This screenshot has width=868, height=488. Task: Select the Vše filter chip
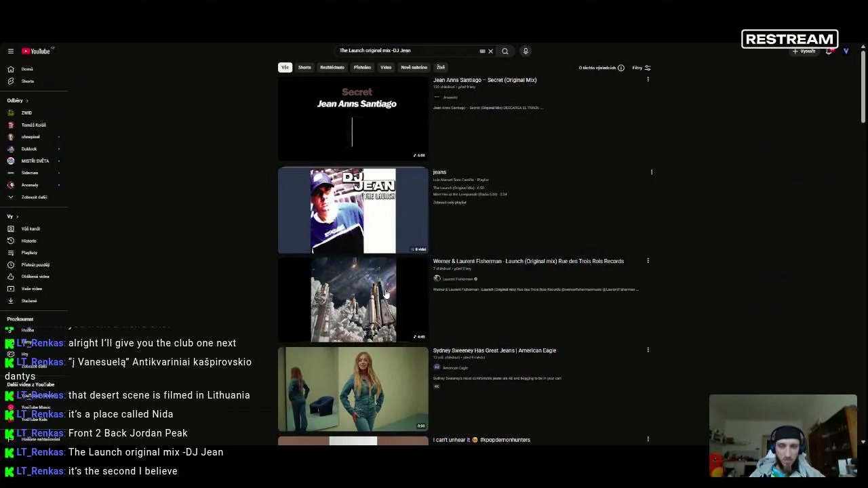[285, 68]
